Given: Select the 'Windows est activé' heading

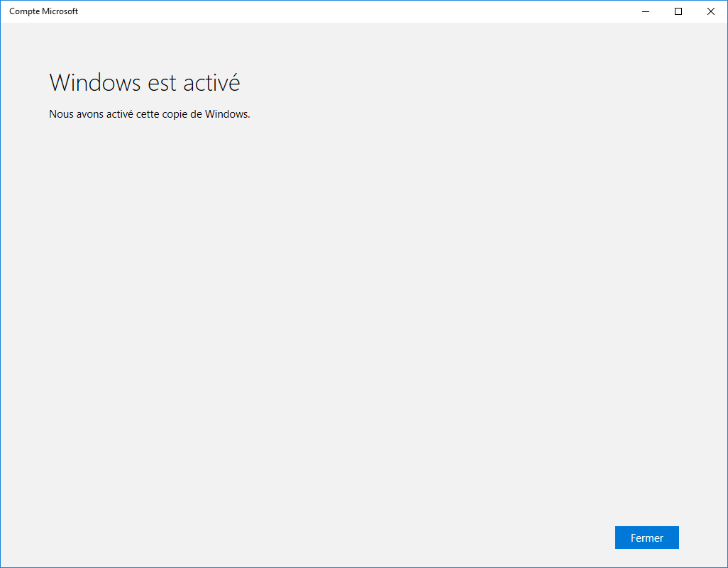Looking at the screenshot, I should point(144,82).
